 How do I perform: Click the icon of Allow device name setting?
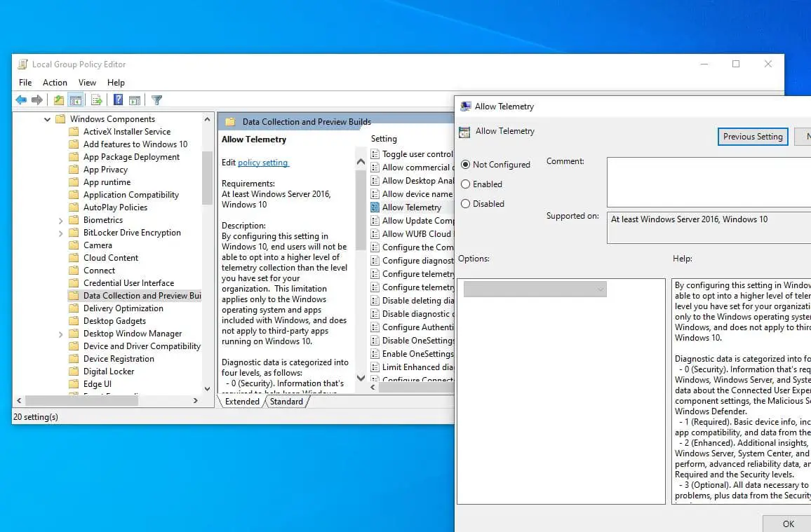pyautogui.click(x=375, y=194)
